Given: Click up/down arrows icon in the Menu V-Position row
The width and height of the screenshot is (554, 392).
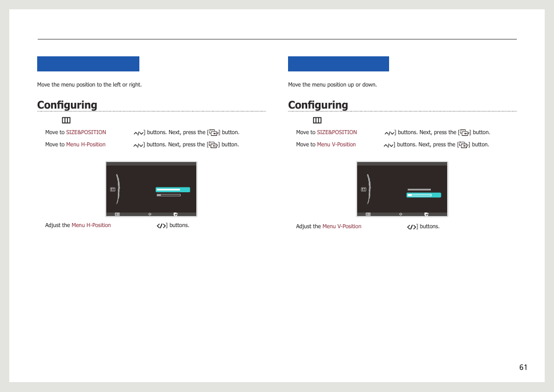Looking at the screenshot, I should click(x=388, y=145).
